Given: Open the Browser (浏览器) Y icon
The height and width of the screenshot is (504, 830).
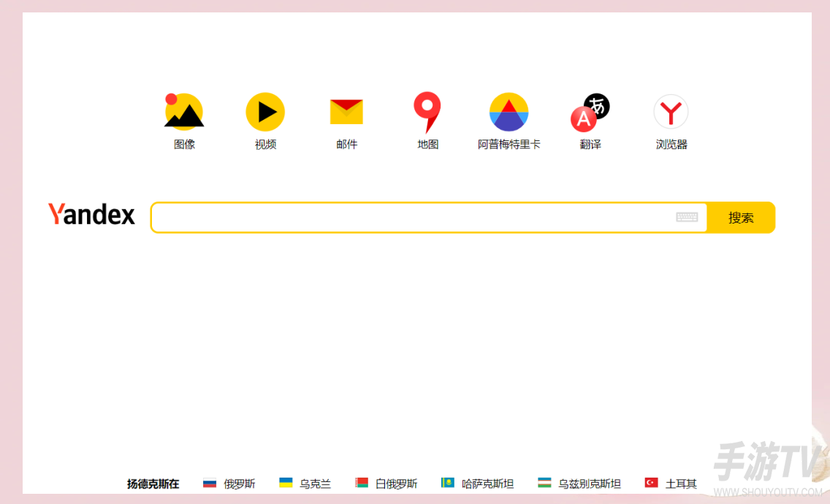Looking at the screenshot, I should 671,112.
